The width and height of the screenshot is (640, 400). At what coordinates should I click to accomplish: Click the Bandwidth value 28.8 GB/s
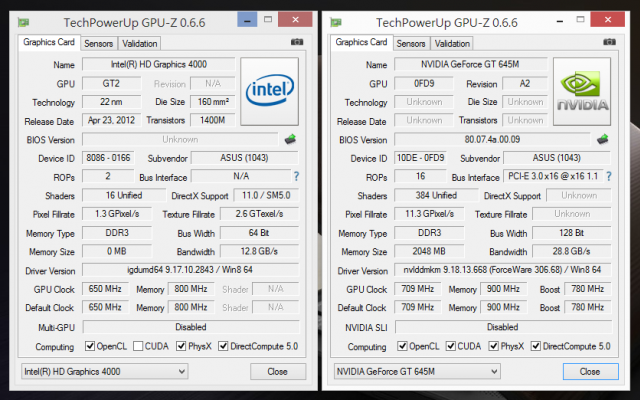tap(572, 251)
